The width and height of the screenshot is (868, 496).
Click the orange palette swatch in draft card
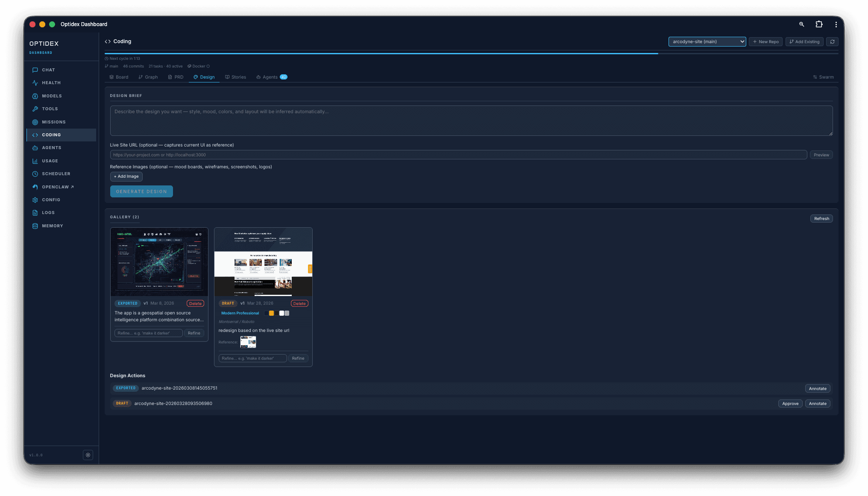(x=271, y=313)
